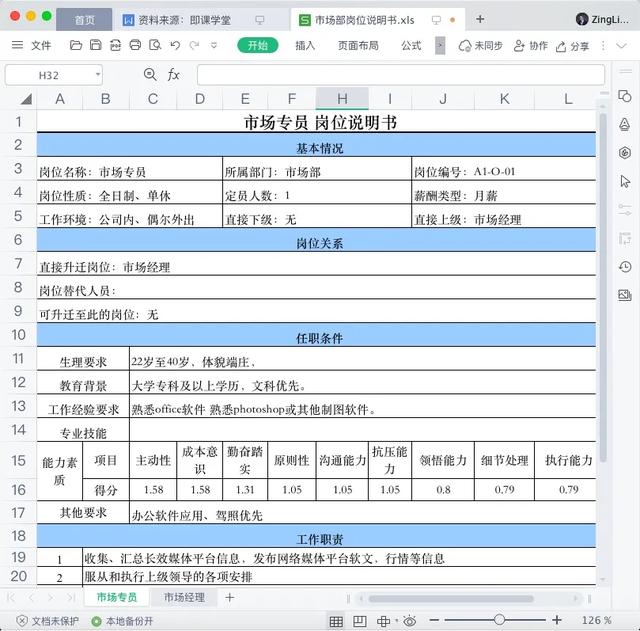Image resolution: width=640 pixels, height=631 pixels.
Task: Click the 126 % zoom level
Action: [596, 620]
